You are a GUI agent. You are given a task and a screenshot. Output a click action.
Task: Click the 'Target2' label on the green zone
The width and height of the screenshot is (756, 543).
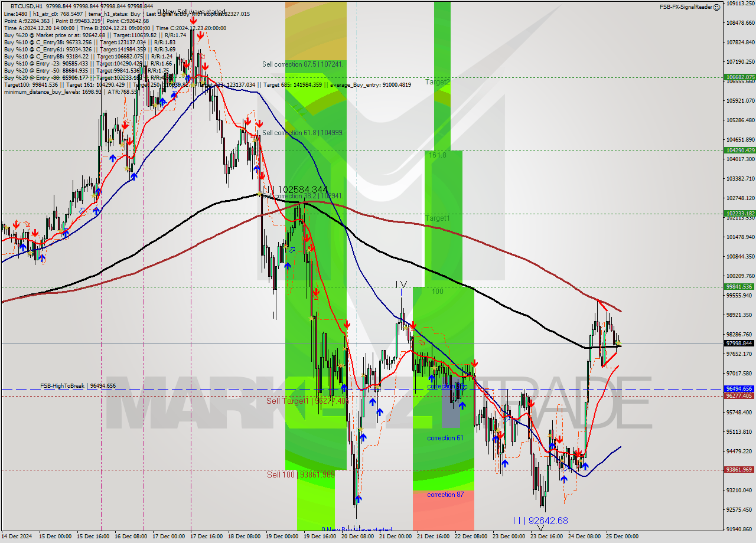pyautogui.click(x=437, y=82)
